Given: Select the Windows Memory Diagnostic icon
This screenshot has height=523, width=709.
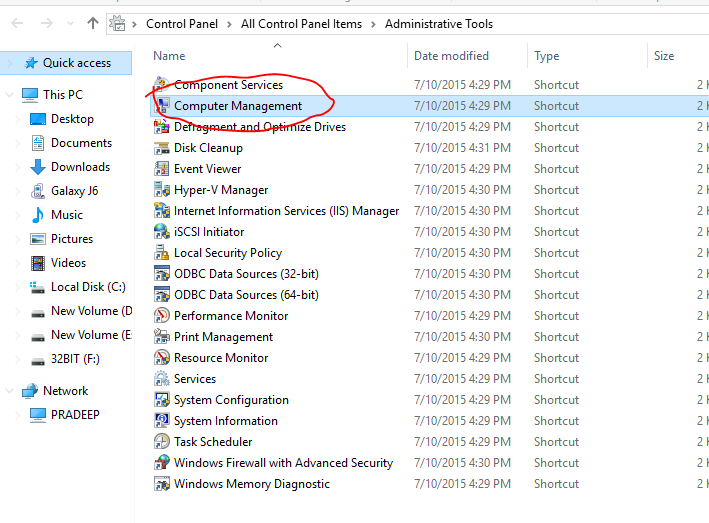Looking at the screenshot, I should 161,484.
